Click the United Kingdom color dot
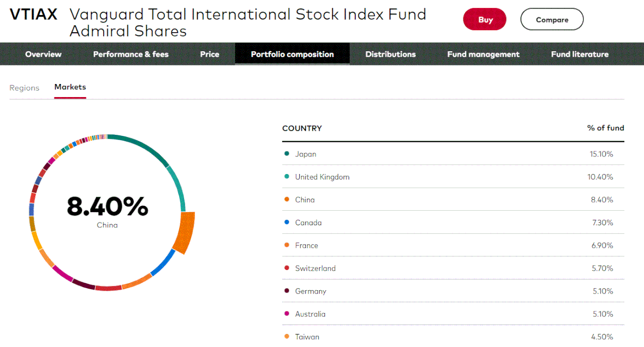The height and width of the screenshot is (347, 644). 287,177
